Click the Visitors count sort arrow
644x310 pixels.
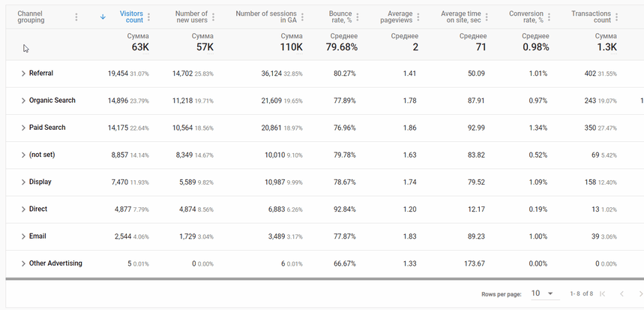click(103, 17)
